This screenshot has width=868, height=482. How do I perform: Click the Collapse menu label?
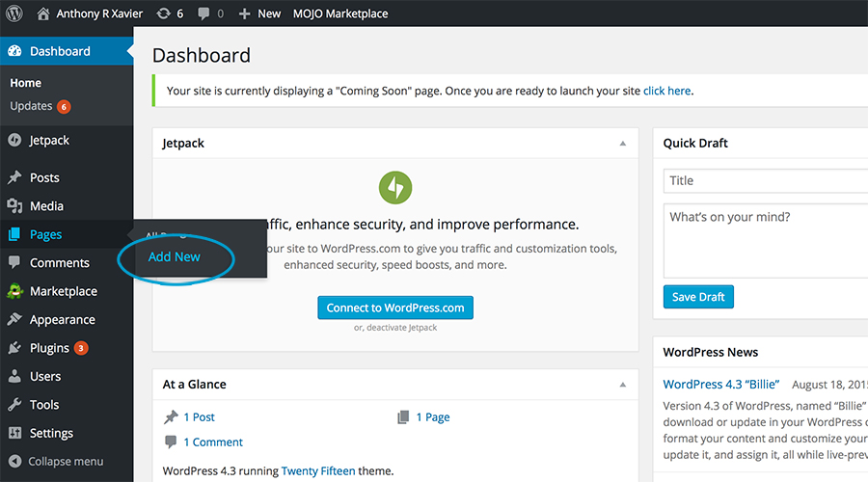[66, 461]
